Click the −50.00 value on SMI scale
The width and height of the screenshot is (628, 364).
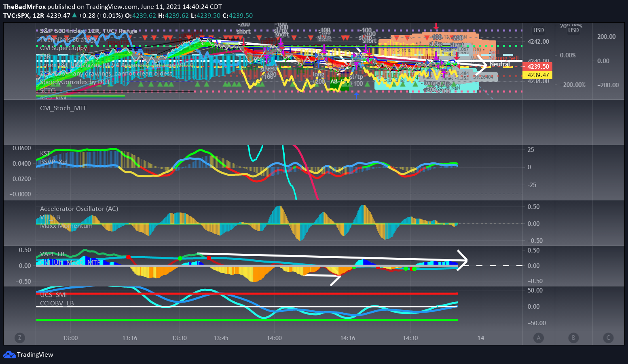(x=537, y=323)
